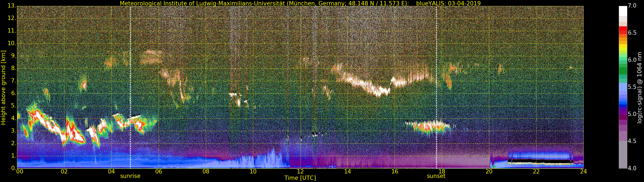Image resolution: width=644 pixels, height=182 pixels.
Task: Click the time axis tick label '24'
Action: [583, 171]
